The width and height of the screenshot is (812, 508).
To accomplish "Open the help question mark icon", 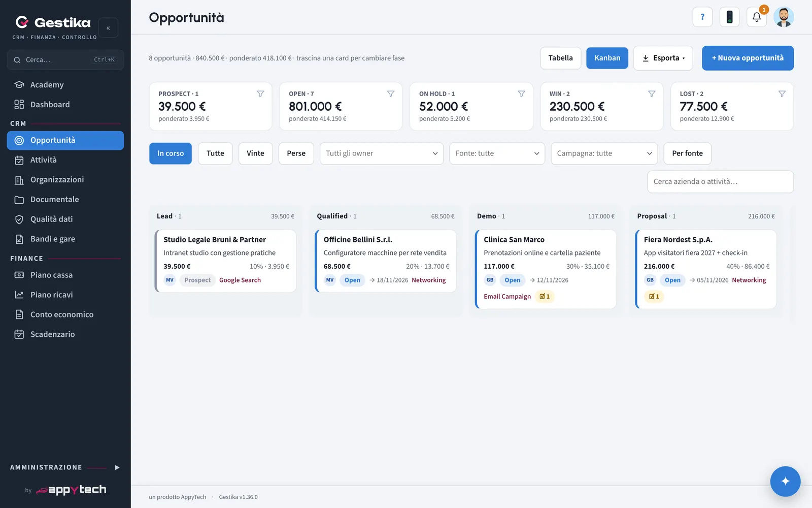I will [702, 17].
